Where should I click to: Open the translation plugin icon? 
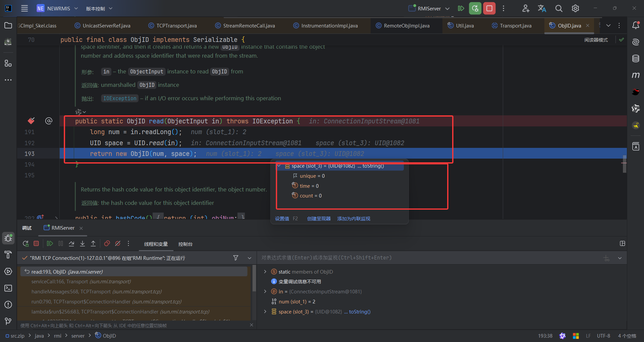(x=542, y=8)
